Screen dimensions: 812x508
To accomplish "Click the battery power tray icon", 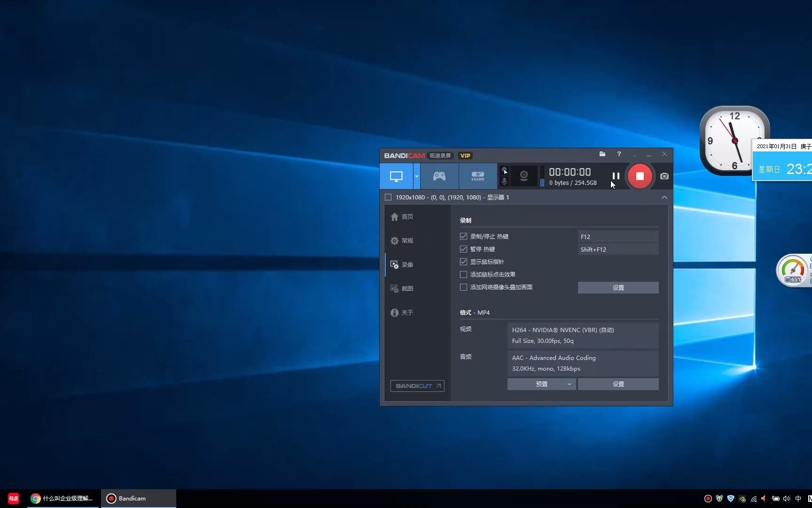I will pyautogui.click(x=775, y=499).
